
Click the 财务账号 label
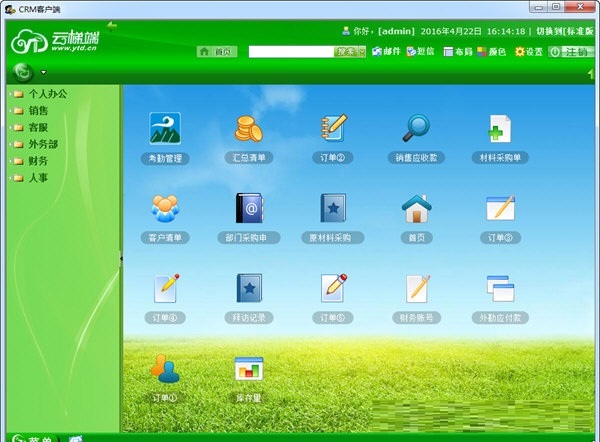416,318
